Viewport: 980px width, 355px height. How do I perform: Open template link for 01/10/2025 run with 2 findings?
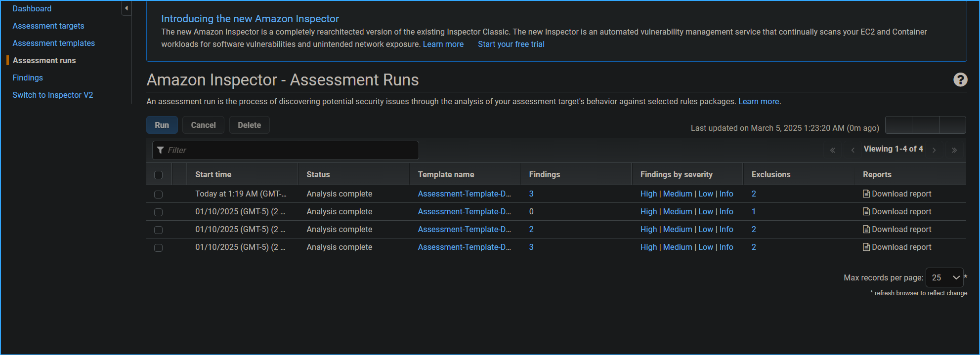pyautogui.click(x=465, y=230)
